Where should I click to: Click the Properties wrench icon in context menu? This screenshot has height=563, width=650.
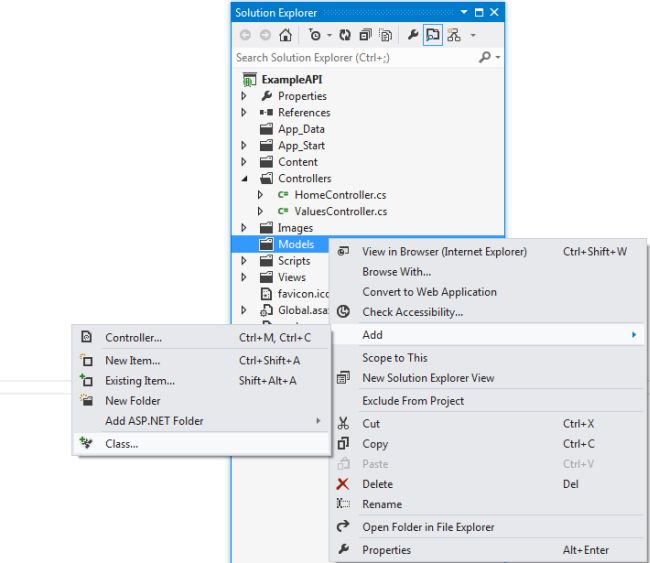tap(343, 549)
